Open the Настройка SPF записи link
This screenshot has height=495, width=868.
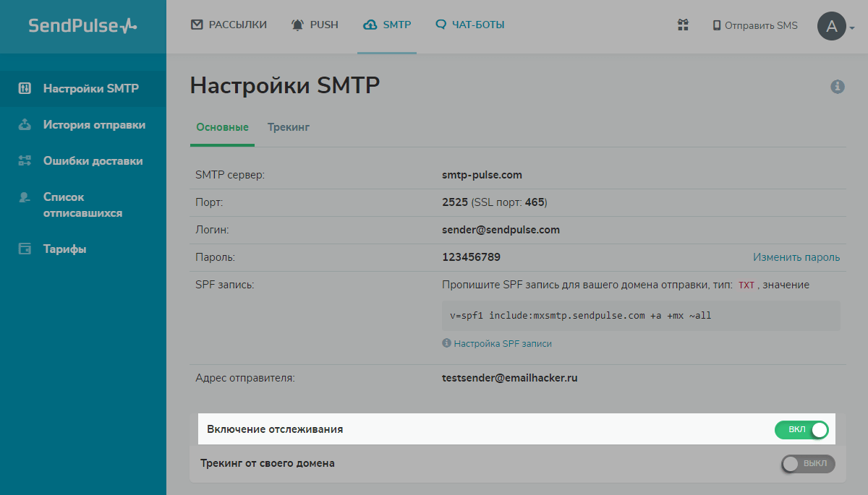pos(502,343)
